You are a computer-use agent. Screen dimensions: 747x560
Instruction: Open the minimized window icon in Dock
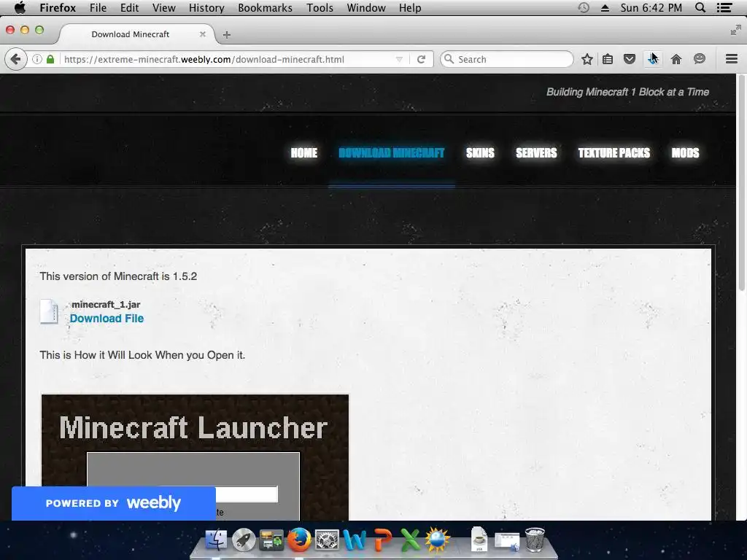click(x=506, y=541)
